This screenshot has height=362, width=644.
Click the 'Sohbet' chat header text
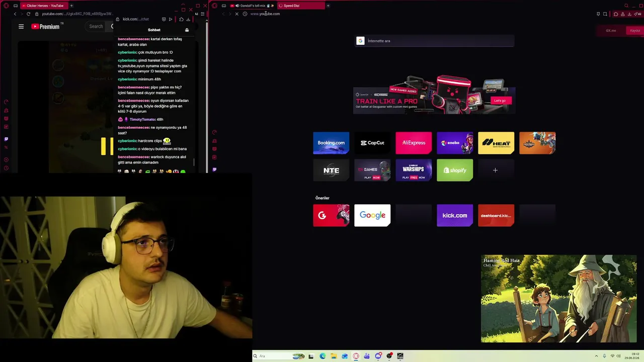click(154, 30)
